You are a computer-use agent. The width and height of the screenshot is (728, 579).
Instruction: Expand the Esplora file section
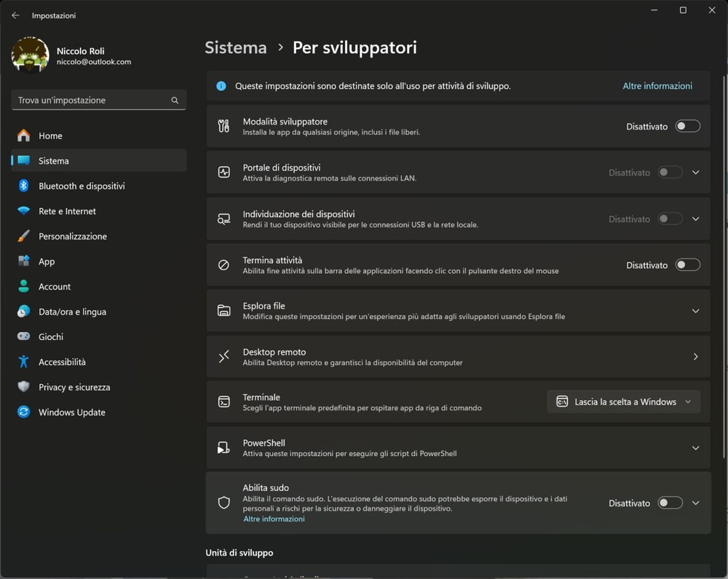tap(695, 311)
